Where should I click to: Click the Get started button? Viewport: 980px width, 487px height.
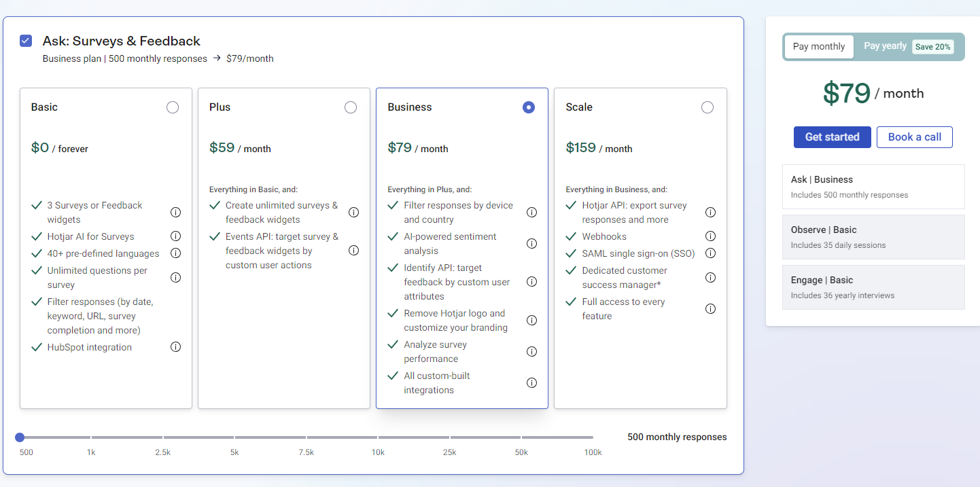832,137
